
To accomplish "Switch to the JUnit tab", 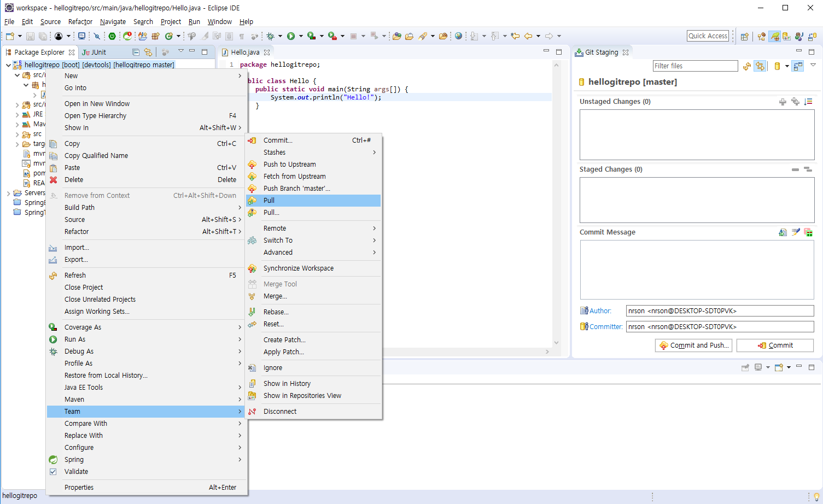I will click(x=94, y=52).
